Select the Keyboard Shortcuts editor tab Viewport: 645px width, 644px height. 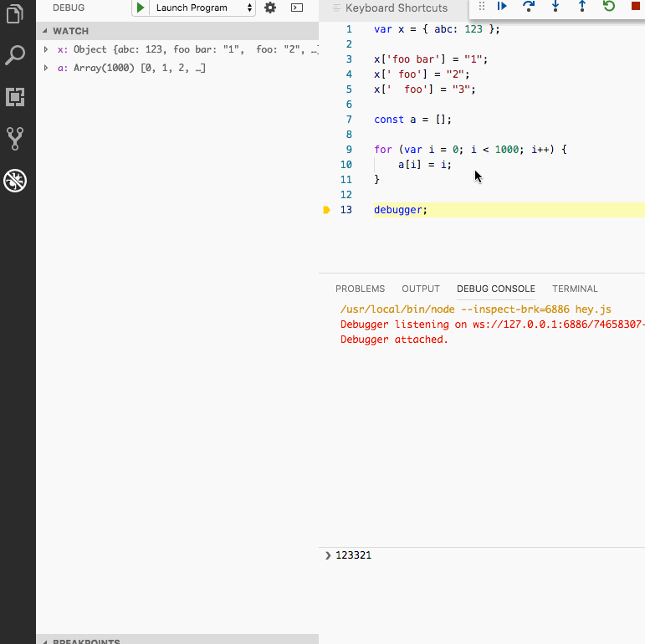[x=397, y=8]
